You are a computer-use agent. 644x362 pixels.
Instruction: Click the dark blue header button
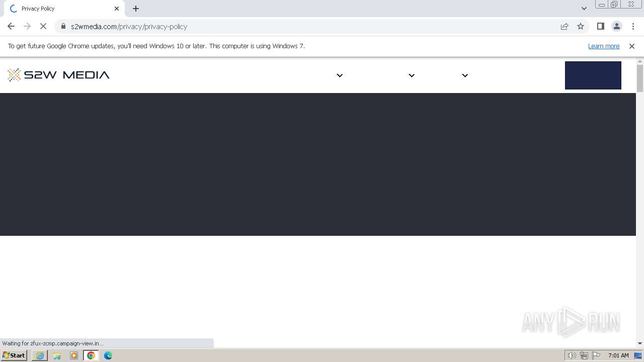pos(593,75)
